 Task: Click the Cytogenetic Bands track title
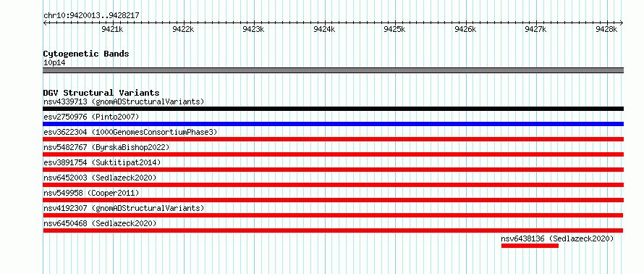(x=86, y=54)
